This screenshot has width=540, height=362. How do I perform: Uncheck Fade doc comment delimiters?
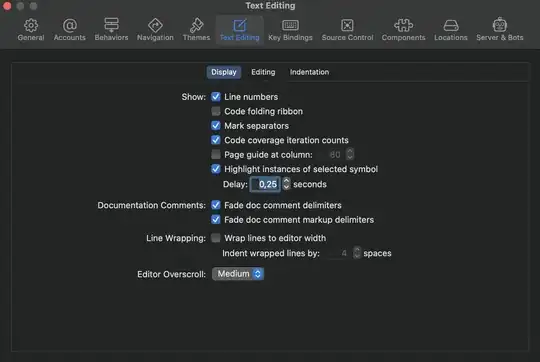tap(216, 205)
